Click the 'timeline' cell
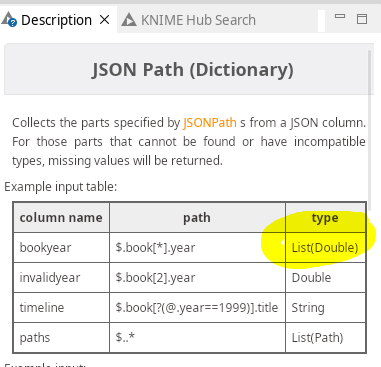Screen dimensions: 381x367 point(61,307)
